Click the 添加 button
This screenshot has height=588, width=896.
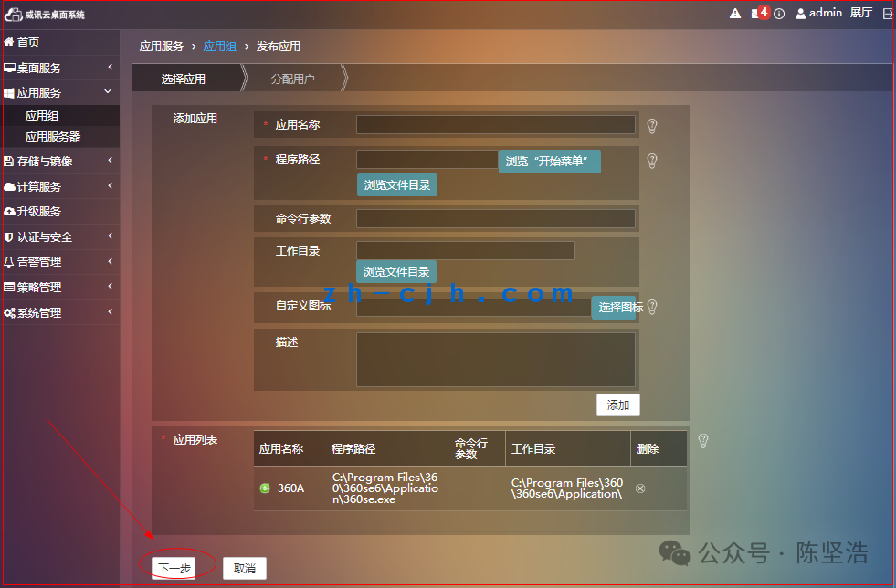[618, 405]
